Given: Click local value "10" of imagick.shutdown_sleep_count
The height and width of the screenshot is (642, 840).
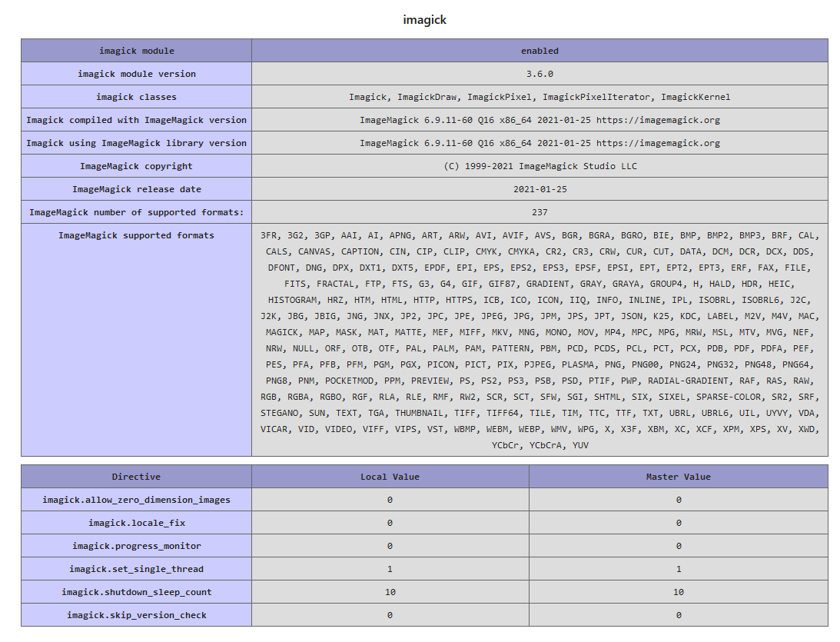Looking at the screenshot, I should click(390, 591).
